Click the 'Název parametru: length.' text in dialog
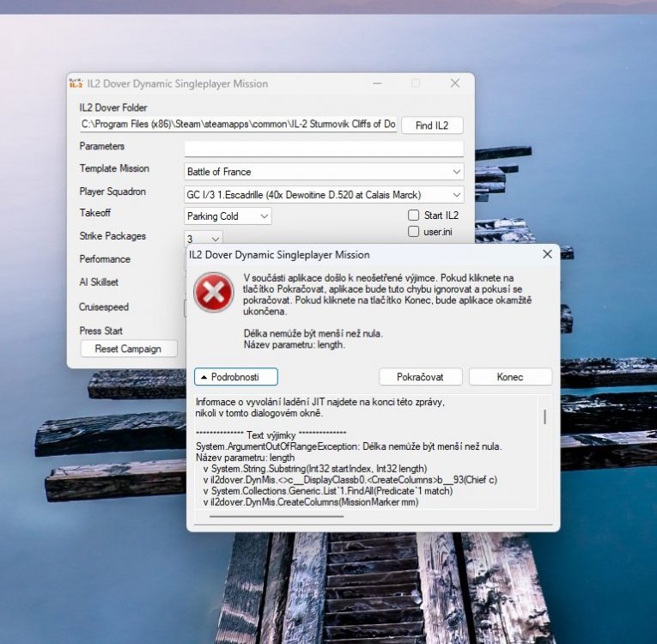The width and height of the screenshot is (657, 644). coord(294,345)
